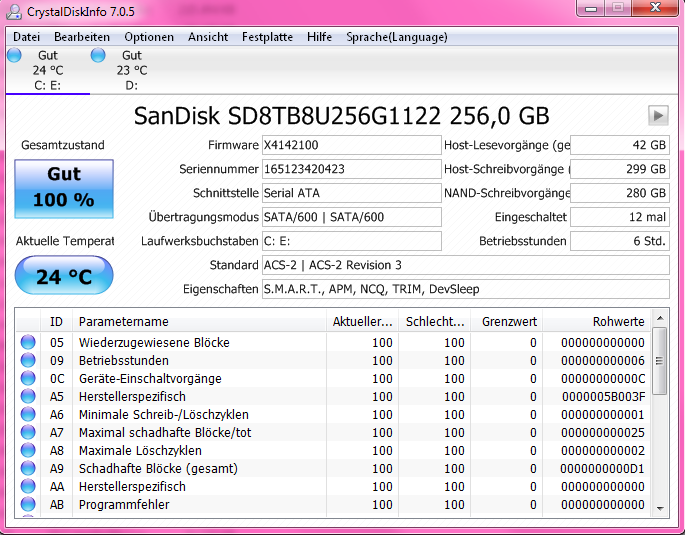Click status orb of Minimale Schreib-/Löschzyklen row
The width and height of the screenshot is (685, 535).
point(28,414)
